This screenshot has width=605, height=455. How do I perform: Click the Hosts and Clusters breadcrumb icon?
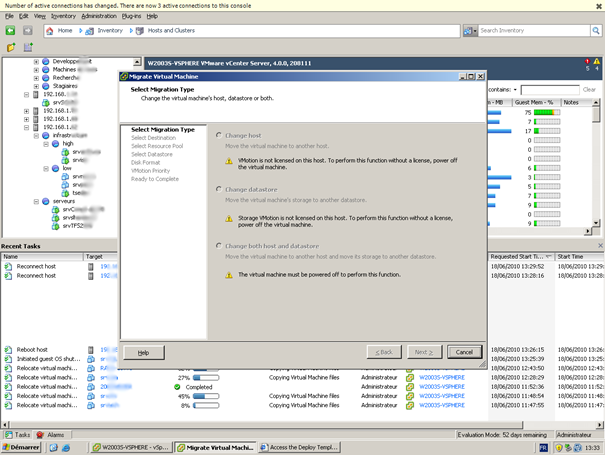[140, 31]
